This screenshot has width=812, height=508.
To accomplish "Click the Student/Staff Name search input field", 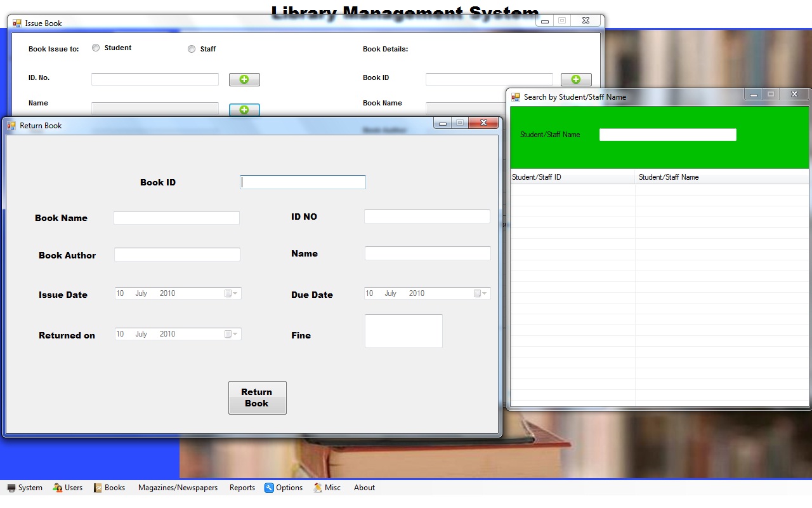I will [x=667, y=134].
